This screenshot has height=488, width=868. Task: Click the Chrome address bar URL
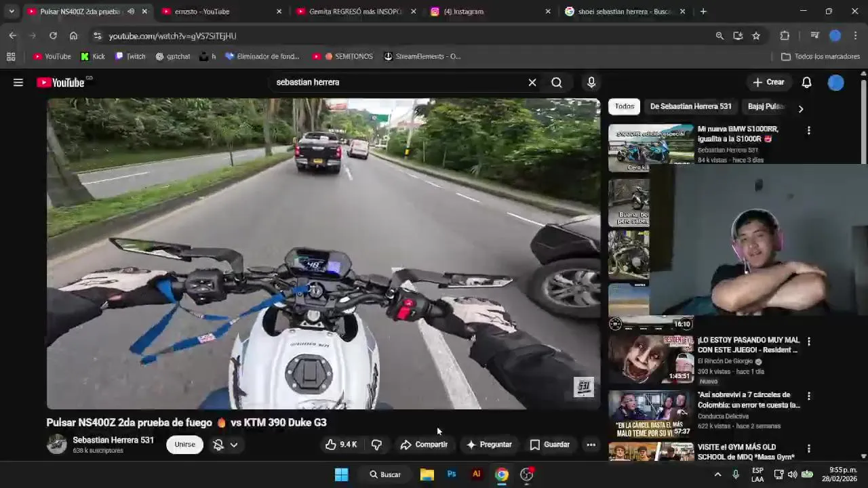point(172,36)
